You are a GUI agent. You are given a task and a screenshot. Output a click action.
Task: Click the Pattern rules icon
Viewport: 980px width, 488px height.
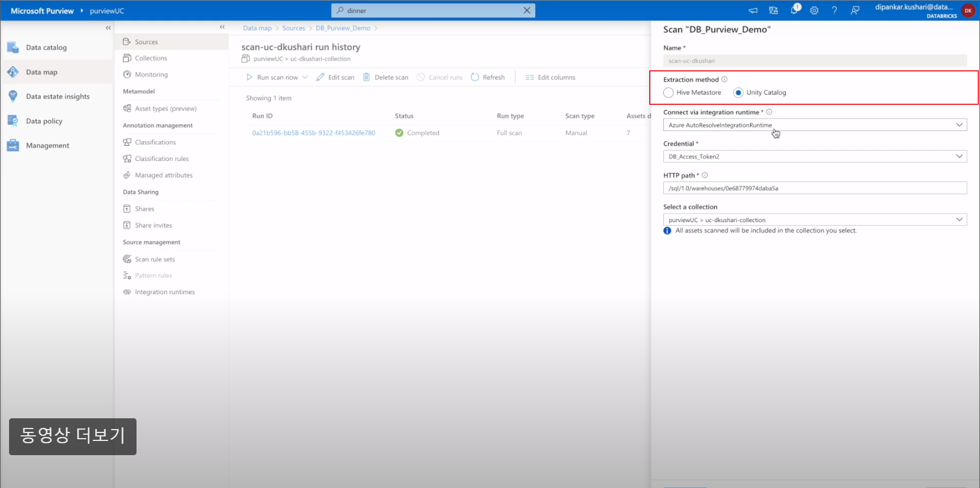pyautogui.click(x=127, y=275)
